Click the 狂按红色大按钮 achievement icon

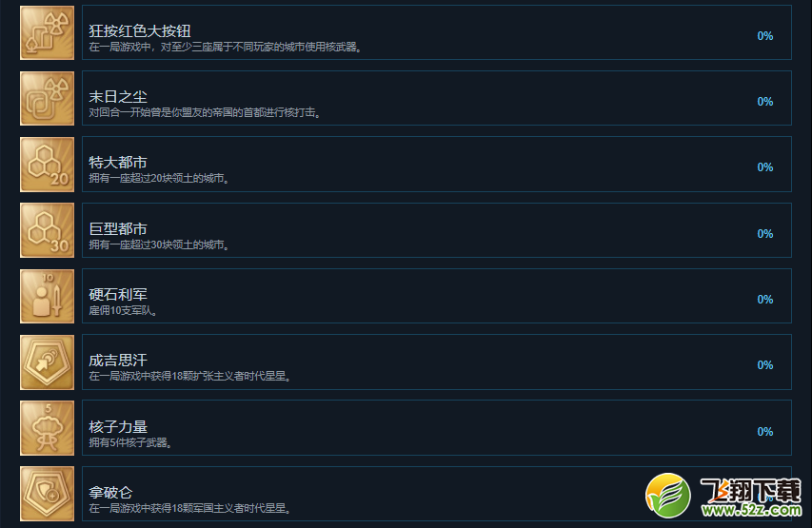click(48, 33)
